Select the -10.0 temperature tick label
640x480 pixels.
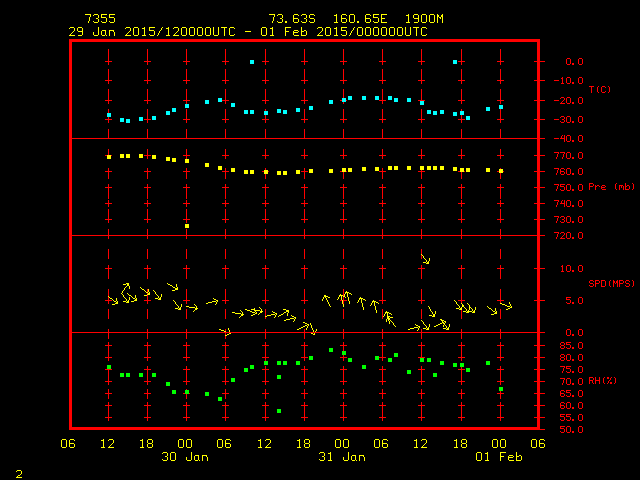pyautogui.click(x=569, y=81)
